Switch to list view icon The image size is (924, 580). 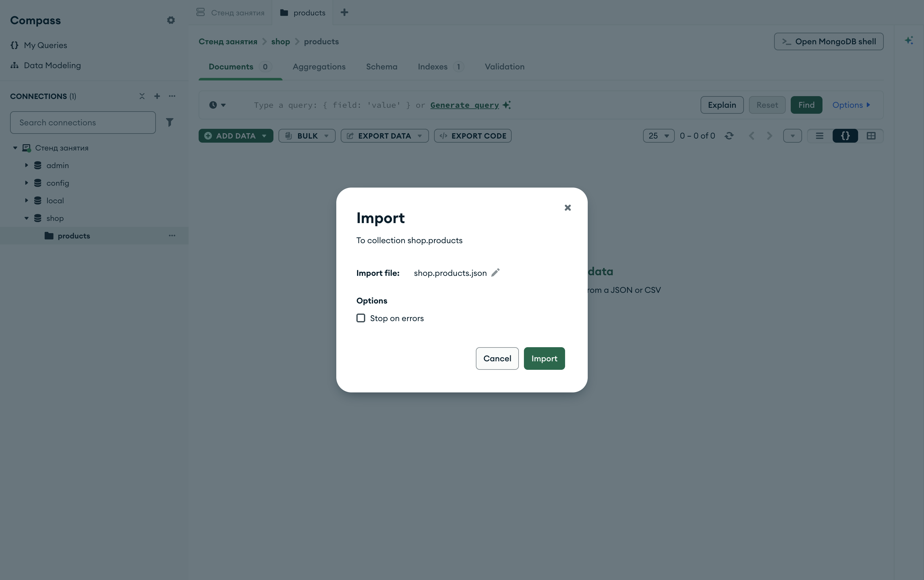(x=820, y=136)
